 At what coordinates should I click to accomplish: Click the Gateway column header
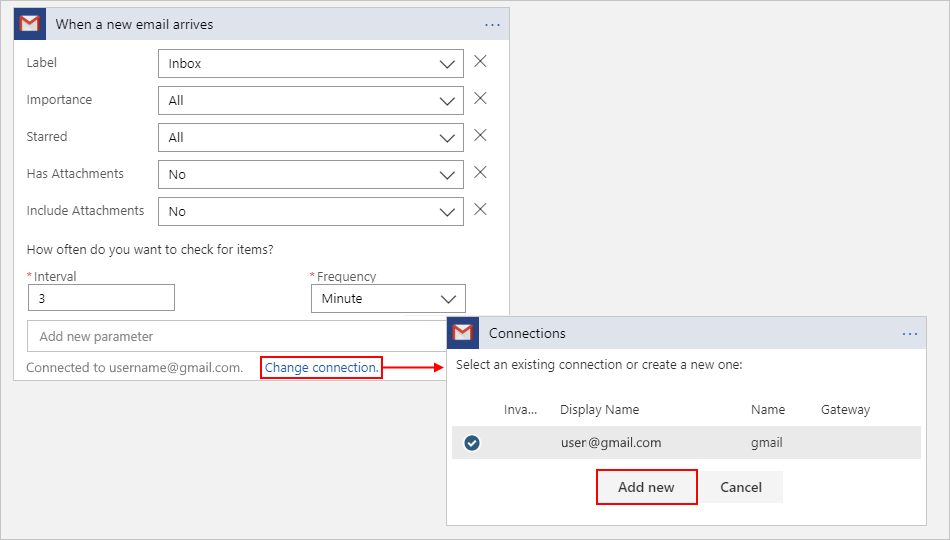[845, 410]
